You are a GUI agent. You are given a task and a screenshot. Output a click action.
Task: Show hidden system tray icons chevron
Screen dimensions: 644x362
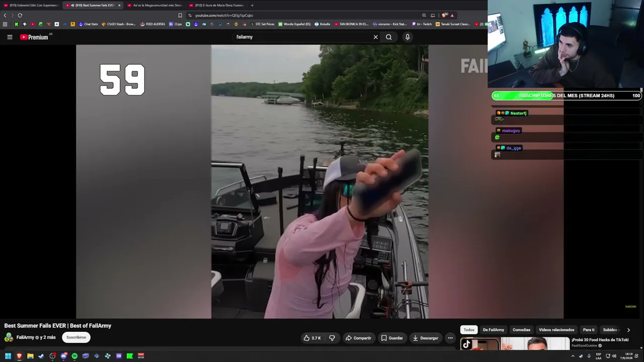click(x=573, y=356)
